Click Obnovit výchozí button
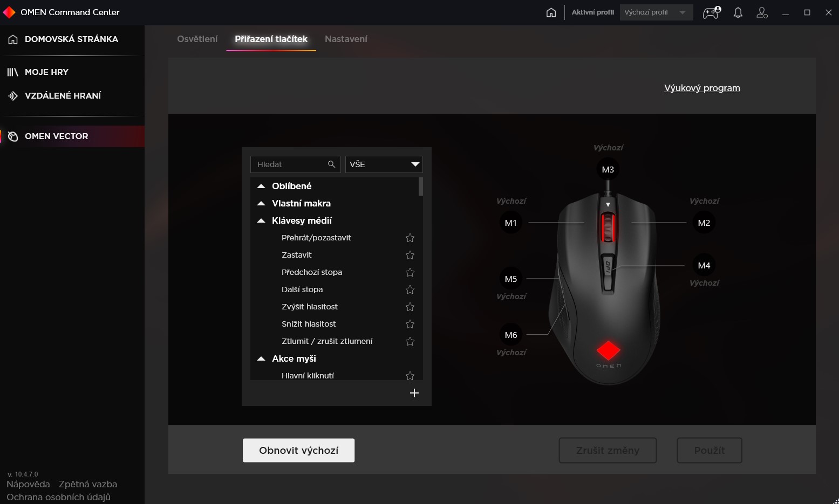The image size is (839, 504). pyautogui.click(x=298, y=450)
